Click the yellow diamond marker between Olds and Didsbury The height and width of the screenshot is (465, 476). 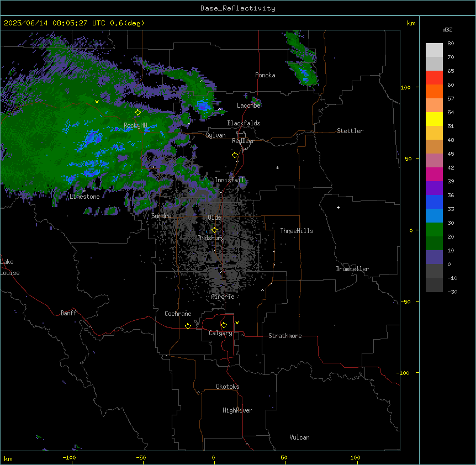pyautogui.click(x=214, y=230)
